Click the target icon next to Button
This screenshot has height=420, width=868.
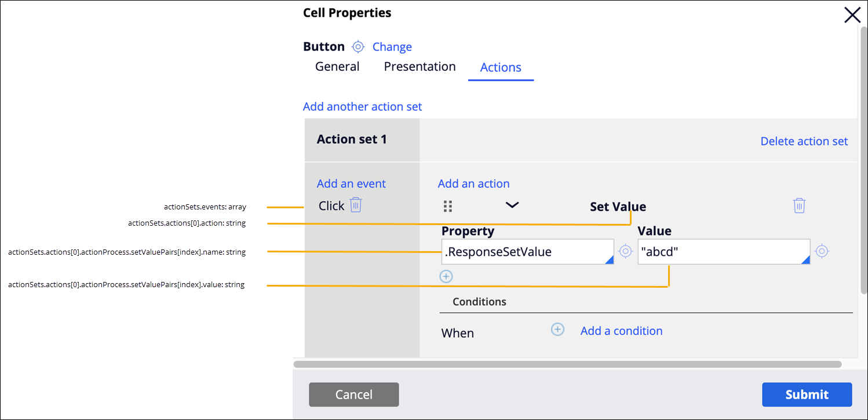pyautogui.click(x=358, y=47)
